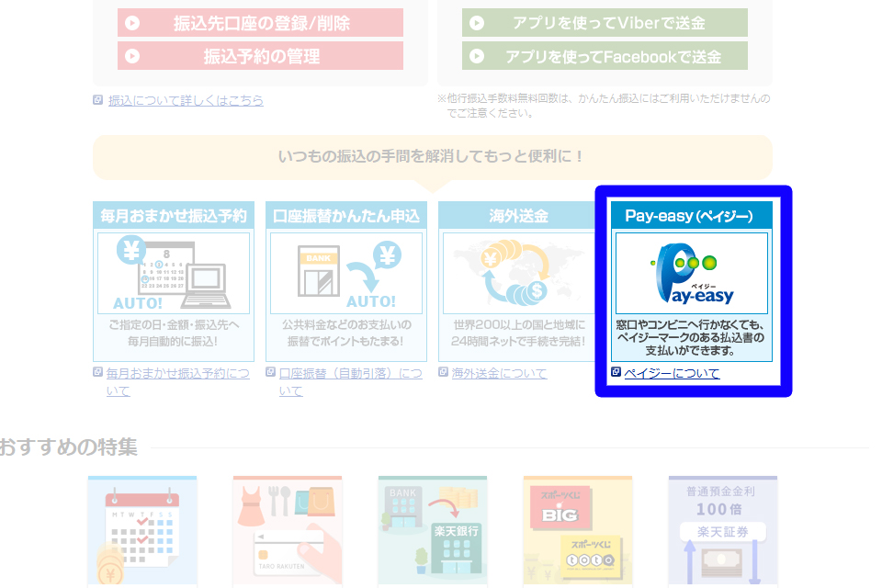
Task: Click the text ご指定の日・金額・振込先へ毎月自動的に振込!
Action: (x=174, y=334)
